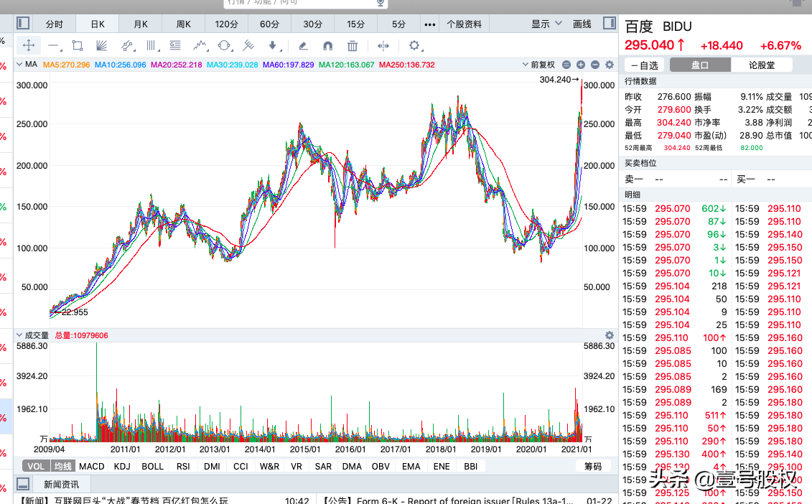Pick the rectangle drawing tool
Screen dimensions: 812x504
click(x=78, y=46)
